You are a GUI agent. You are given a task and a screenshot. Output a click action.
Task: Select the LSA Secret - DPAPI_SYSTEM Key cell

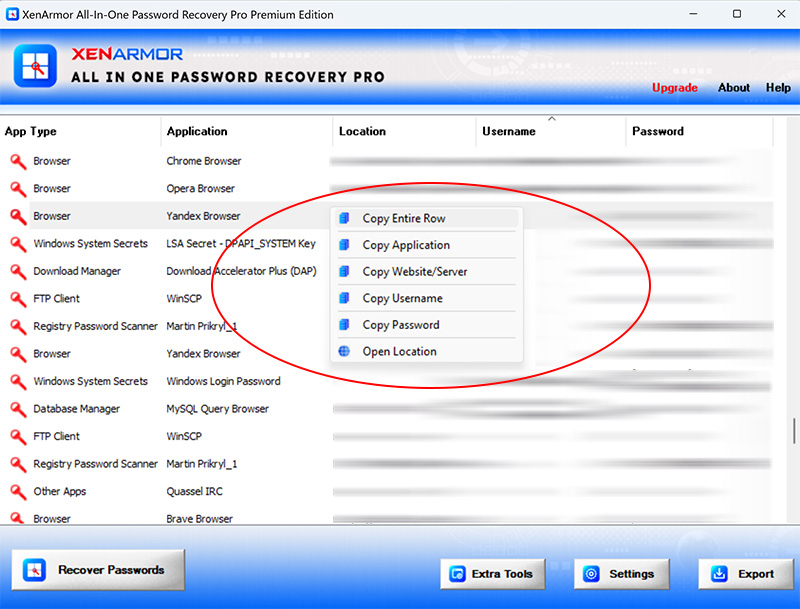coord(241,244)
